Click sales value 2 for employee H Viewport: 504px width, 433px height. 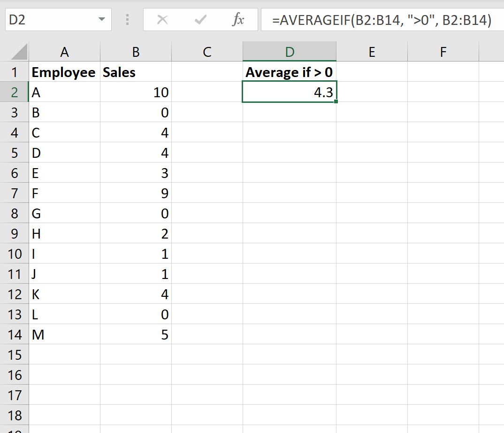pyautogui.click(x=136, y=233)
